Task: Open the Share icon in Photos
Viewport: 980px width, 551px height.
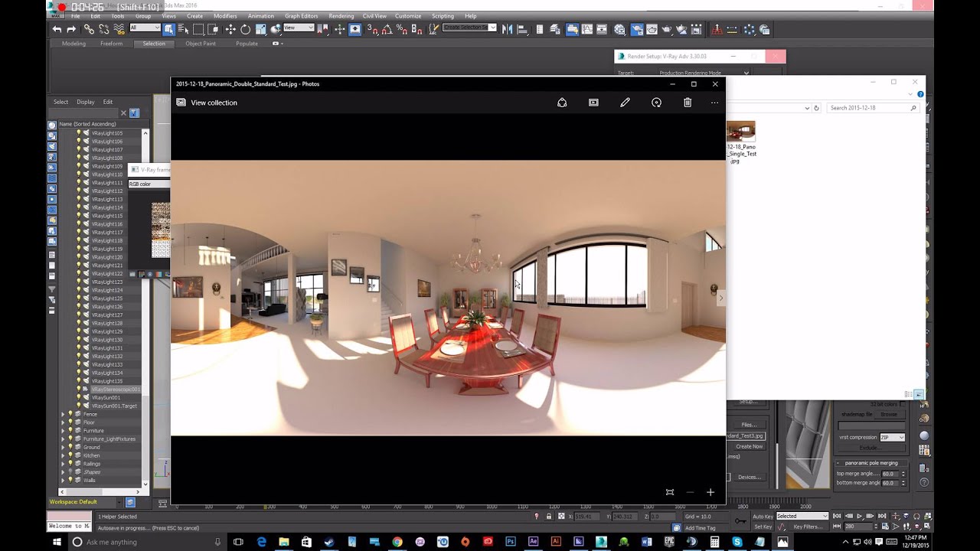Action: [x=562, y=103]
